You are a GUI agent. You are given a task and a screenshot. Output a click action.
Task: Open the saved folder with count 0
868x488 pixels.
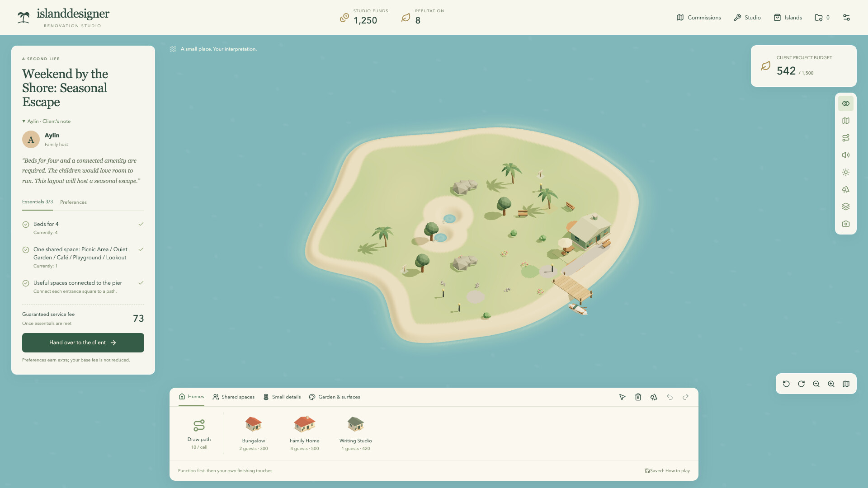coord(822,18)
